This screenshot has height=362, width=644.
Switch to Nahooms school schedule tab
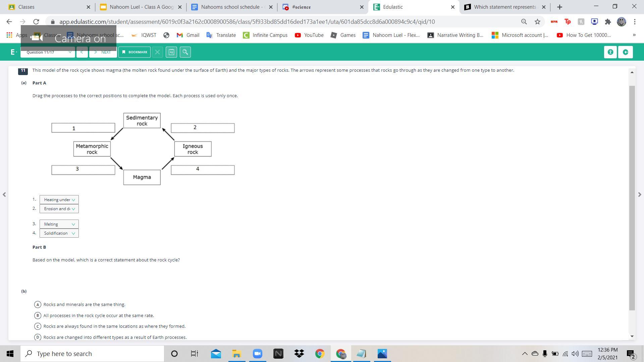tap(231, 7)
